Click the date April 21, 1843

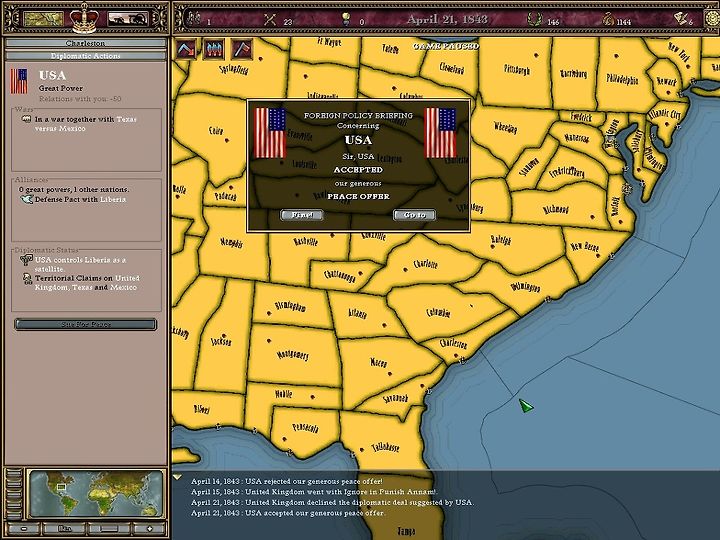coord(446,19)
